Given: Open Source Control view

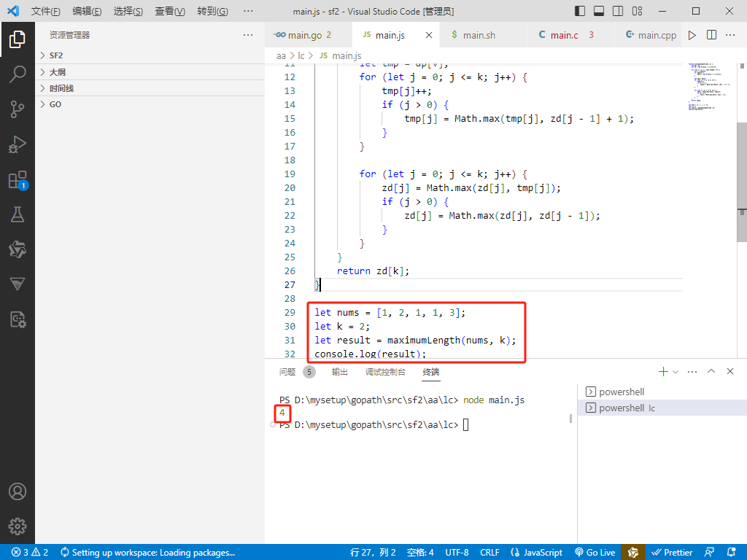Looking at the screenshot, I should point(18,109).
